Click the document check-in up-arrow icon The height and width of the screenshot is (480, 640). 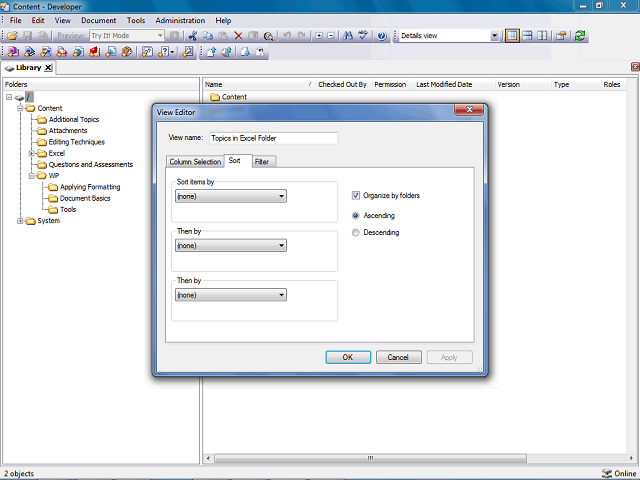[211, 52]
